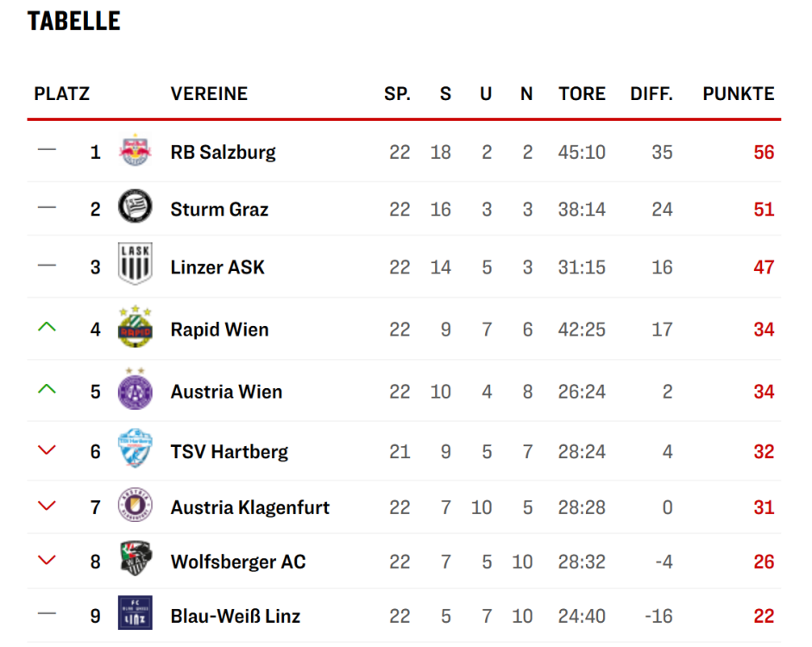Select the Austria Klagenfurt team name

click(x=249, y=507)
